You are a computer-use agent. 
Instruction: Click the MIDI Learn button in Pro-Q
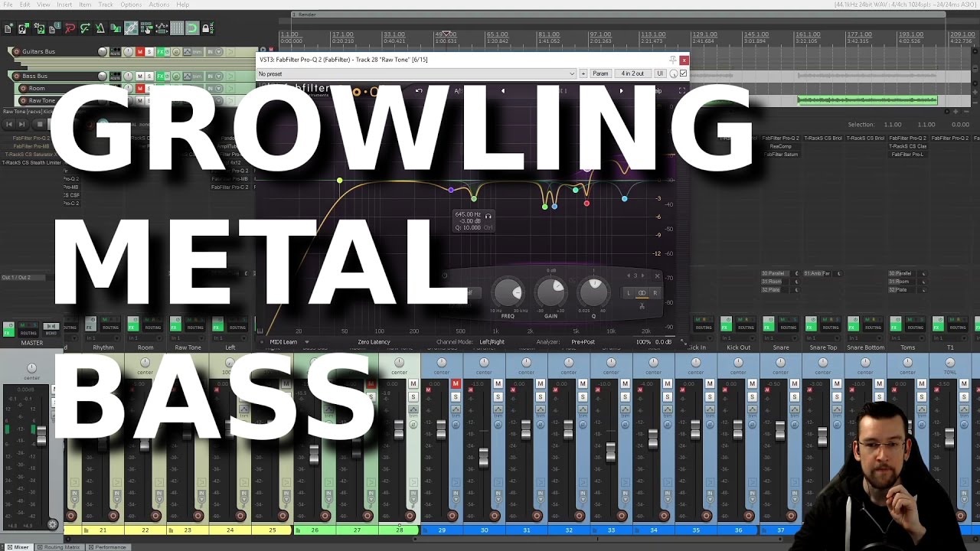(x=283, y=342)
